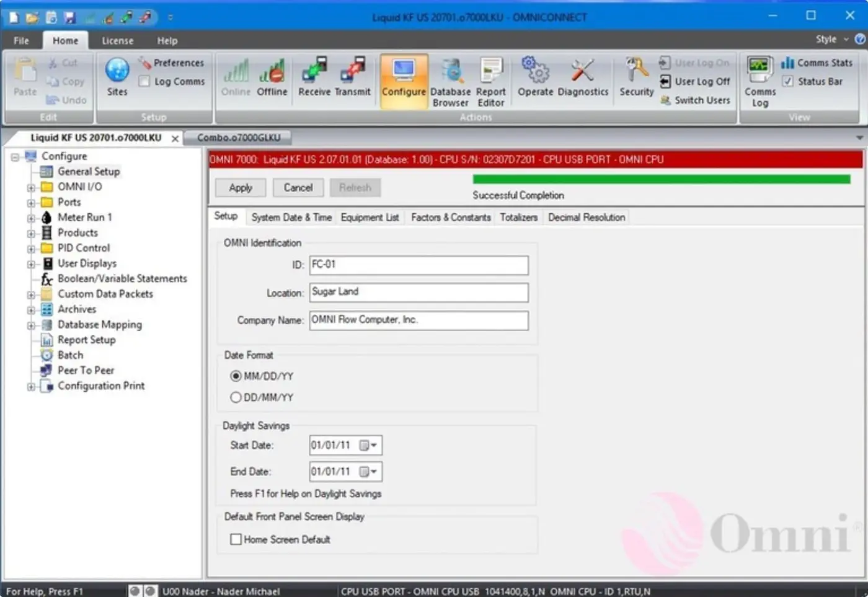Expand the OMNI I/O node
Image resolution: width=868 pixels, height=597 pixels.
click(x=31, y=187)
